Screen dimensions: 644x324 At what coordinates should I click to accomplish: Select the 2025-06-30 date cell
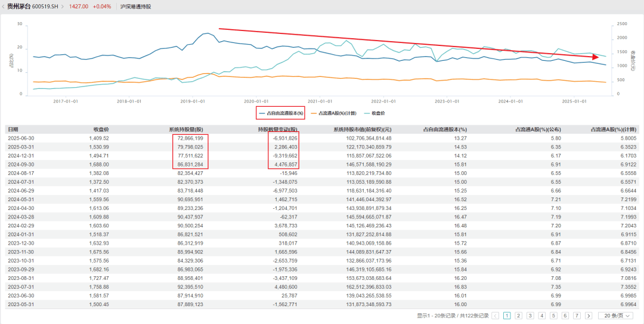click(x=20, y=138)
